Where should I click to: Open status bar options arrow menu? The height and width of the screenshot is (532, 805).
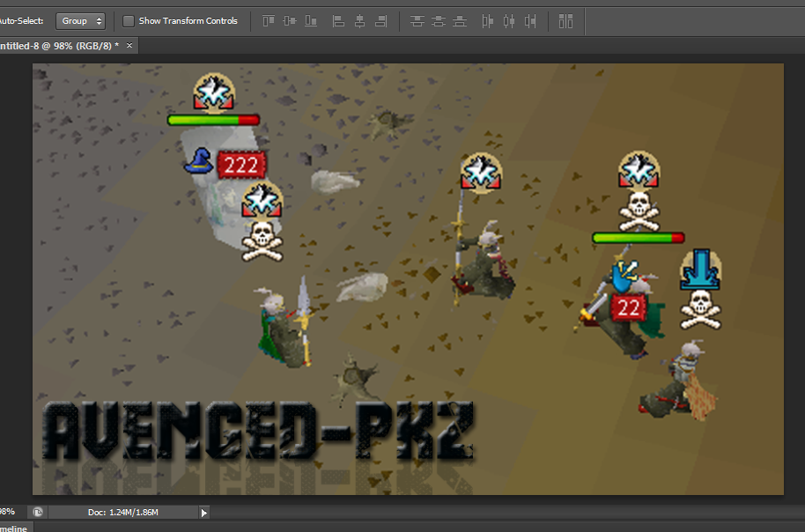[203, 512]
